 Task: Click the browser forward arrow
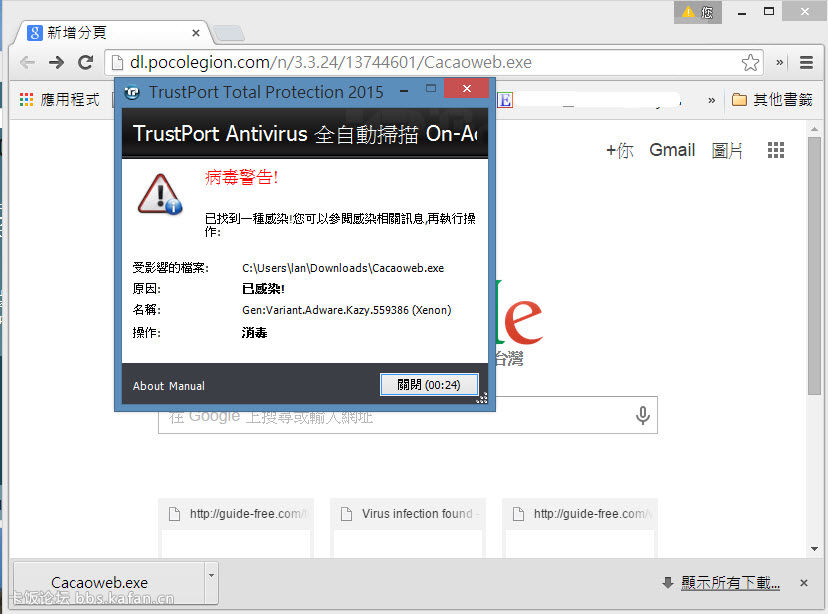[57, 63]
